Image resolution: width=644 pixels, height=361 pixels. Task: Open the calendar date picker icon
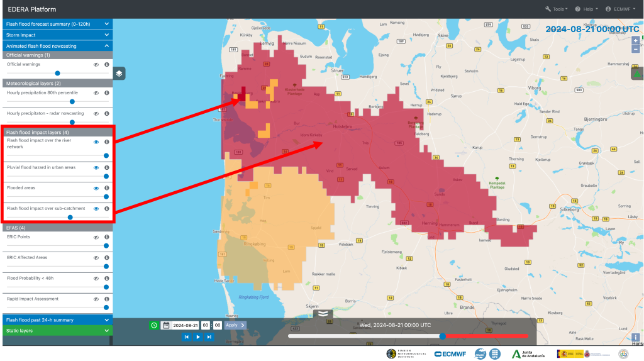coord(166,325)
